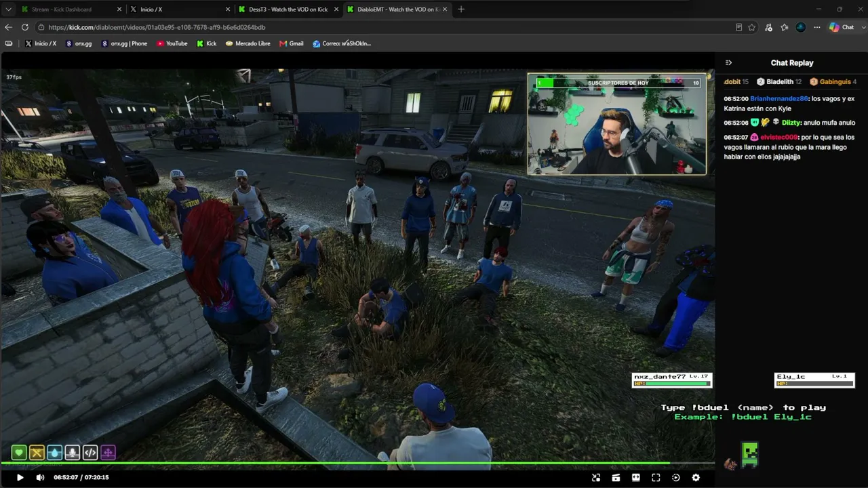The height and width of the screenshot is (488, 868).
Task: Seek along the green video progress bar
Action: pos(357,464)
